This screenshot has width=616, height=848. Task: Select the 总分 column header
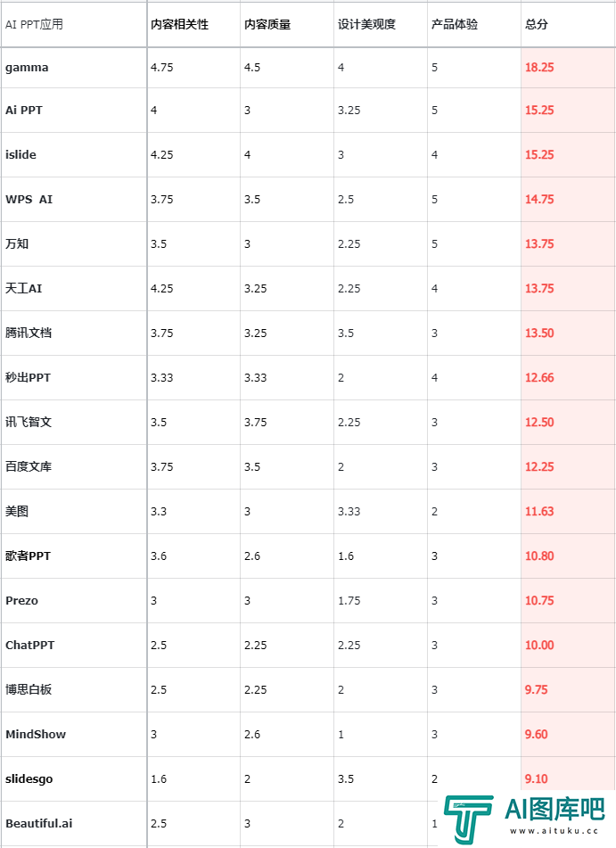(x=537, y=24)
